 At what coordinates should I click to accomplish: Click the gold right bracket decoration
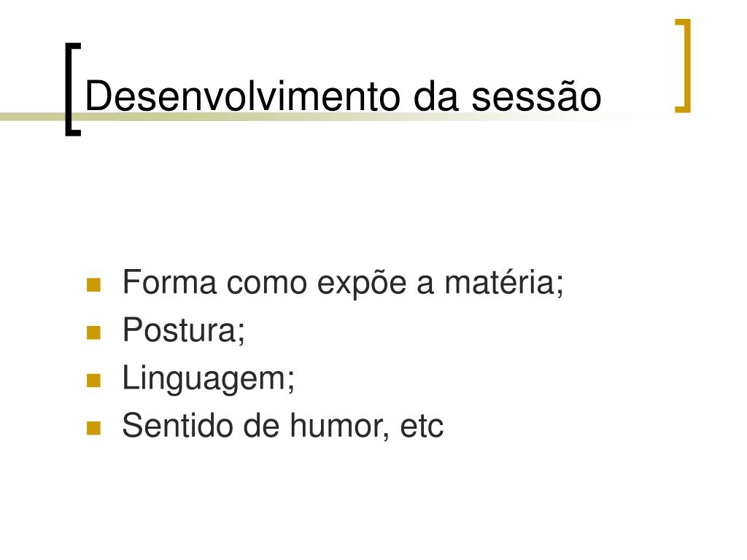pos(683,66)
